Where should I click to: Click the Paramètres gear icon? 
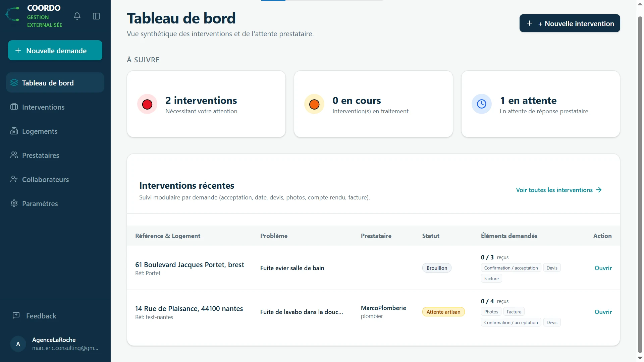click(14, 203)
